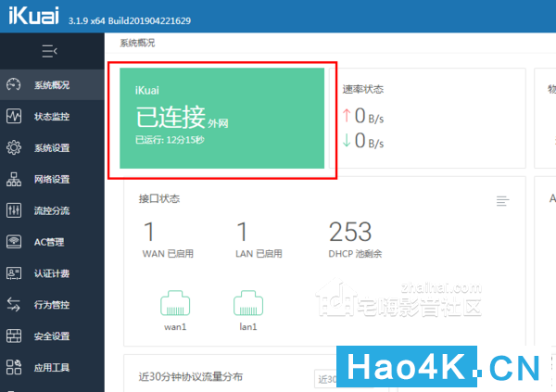Image resolution: width=556 pixels, height=392 pixels.
Task: Click the 网络设置 network tree icon
Action: [14, 179]
